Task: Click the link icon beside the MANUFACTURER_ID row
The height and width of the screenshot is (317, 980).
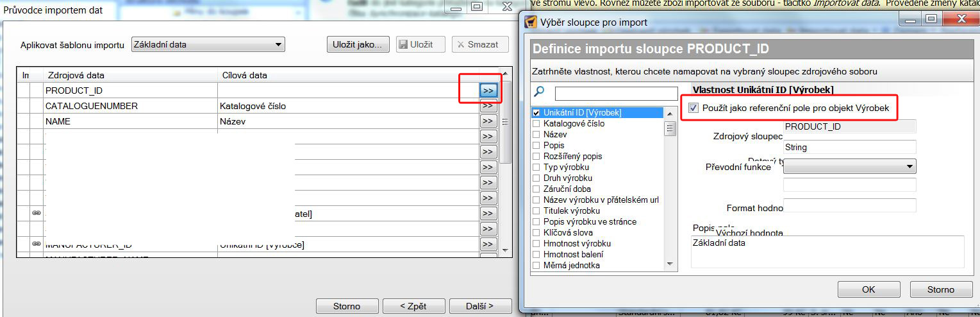Action: [x=36, y=244]
